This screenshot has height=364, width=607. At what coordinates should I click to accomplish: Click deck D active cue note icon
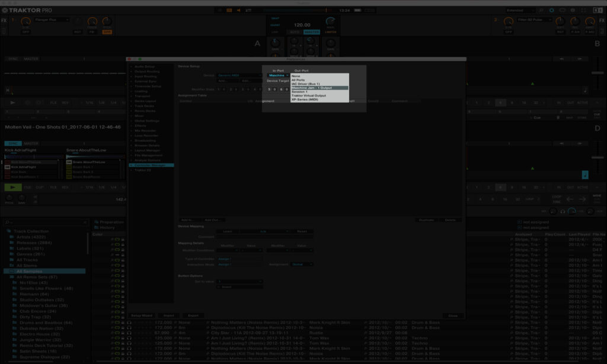[585, 175]
